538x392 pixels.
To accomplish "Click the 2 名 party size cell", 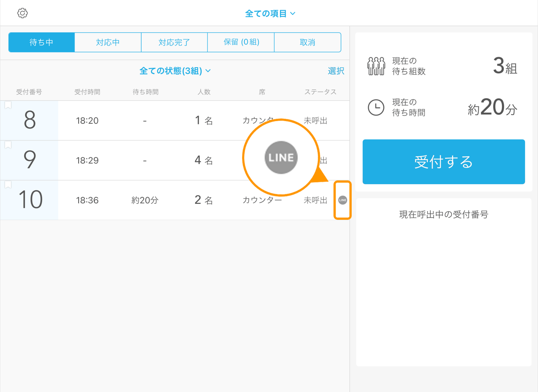I will click(x=204, y=200).
